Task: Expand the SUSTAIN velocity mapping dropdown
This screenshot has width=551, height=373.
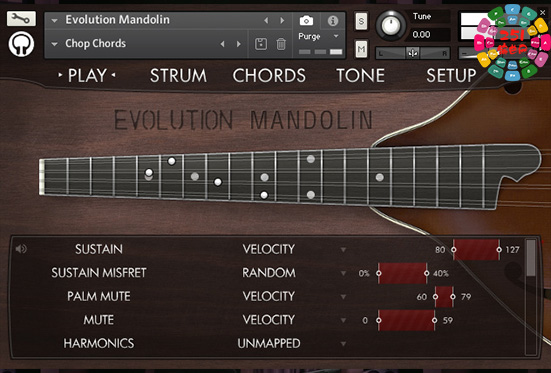Action: (x=343, y=250)
